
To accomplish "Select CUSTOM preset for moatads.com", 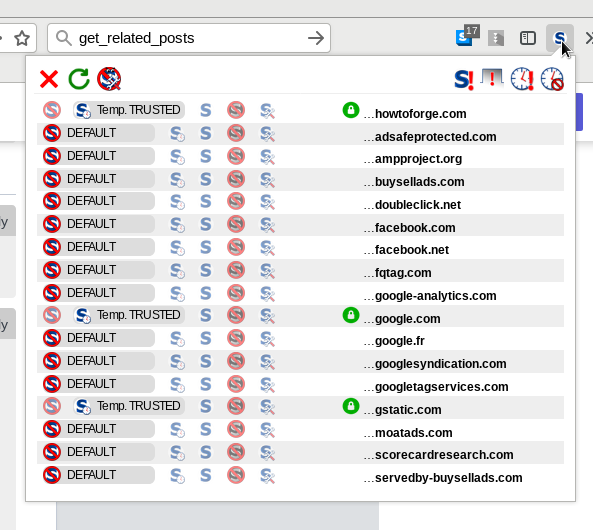I will tap(267, 430).
